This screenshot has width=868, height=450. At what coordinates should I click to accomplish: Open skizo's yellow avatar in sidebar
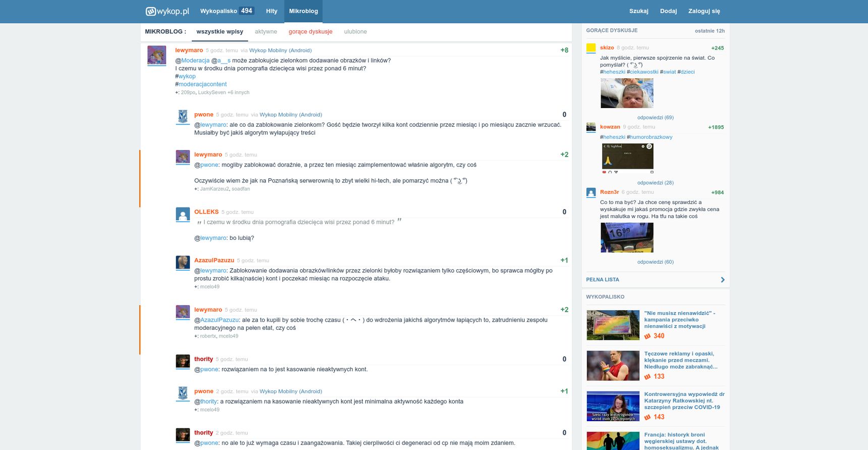pos(591,48)
